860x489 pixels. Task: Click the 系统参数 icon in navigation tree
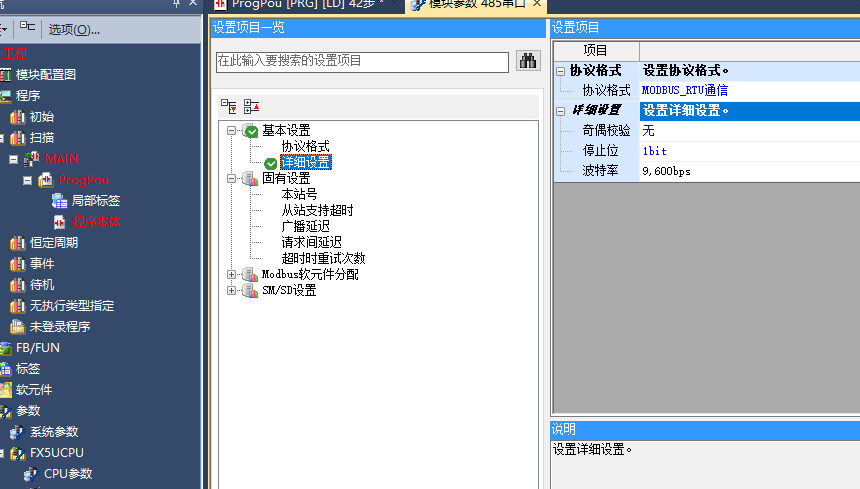click(17, 432)
